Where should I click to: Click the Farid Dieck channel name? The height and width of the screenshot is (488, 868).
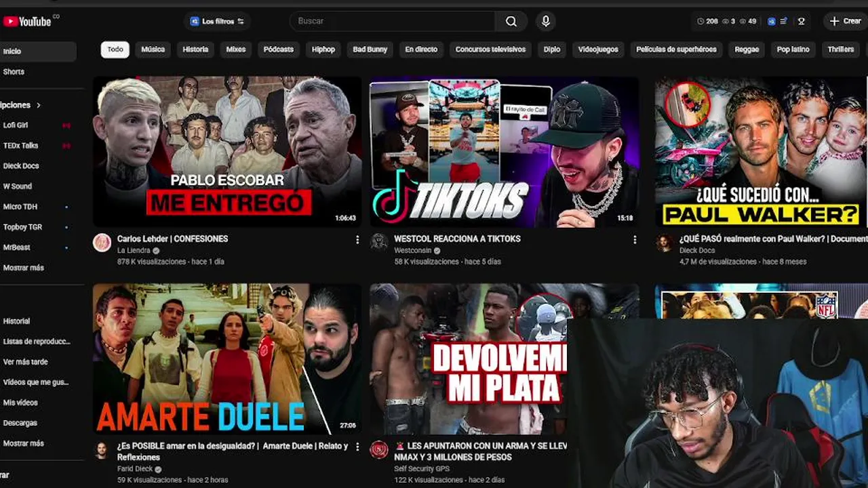(135, 469)
